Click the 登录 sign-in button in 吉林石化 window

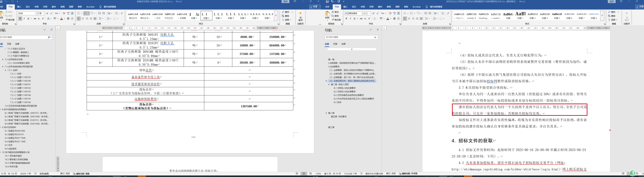[610, 2]
